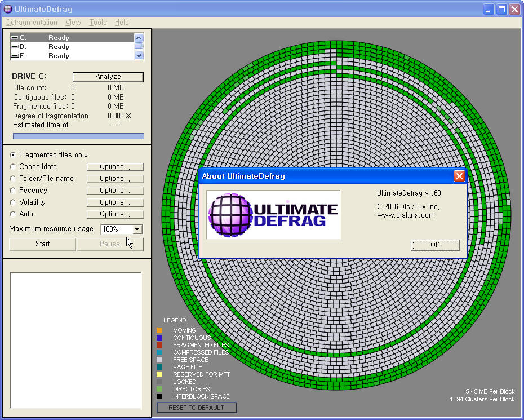524x420 pixels.
Task: Click 'Degree of fragmentation' label
Action: click(51, 116)
